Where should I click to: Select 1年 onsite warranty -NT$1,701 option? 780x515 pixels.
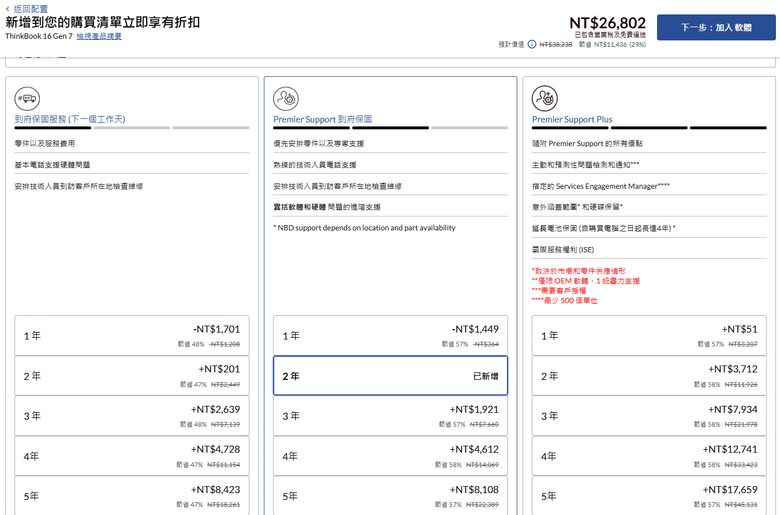click(x=132, y=335)
